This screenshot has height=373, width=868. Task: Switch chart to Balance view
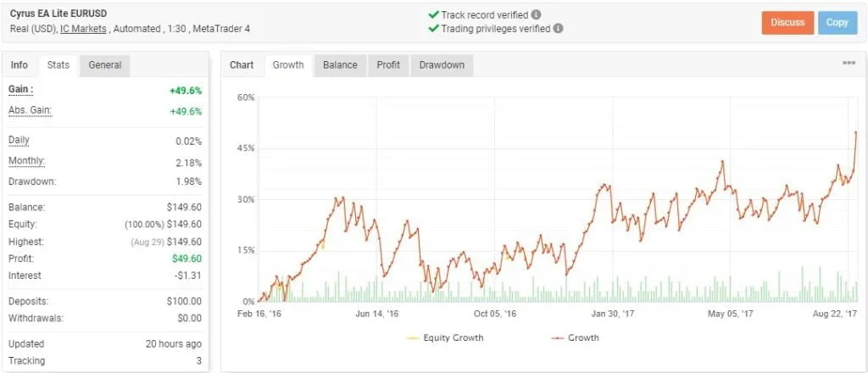click(x=340, y=65)
